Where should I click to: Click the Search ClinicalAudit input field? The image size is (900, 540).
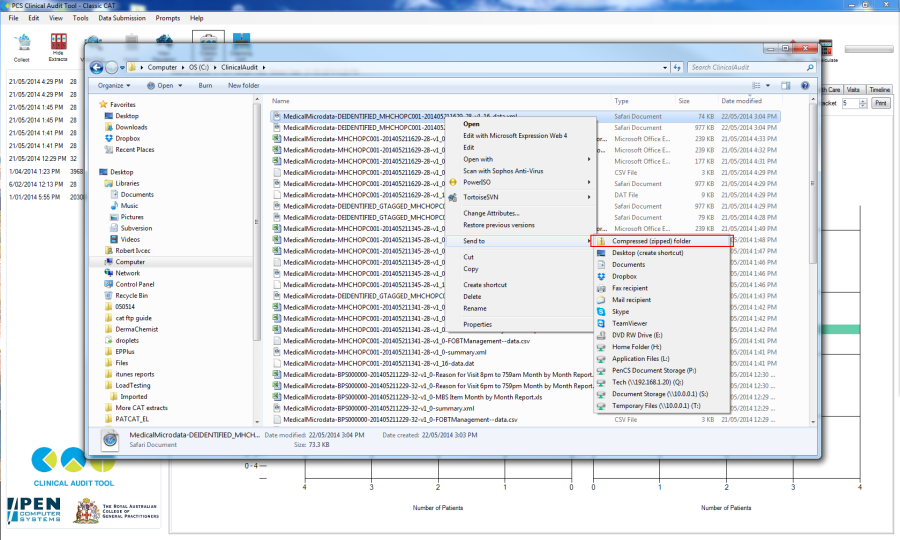[x=751, y=68]
